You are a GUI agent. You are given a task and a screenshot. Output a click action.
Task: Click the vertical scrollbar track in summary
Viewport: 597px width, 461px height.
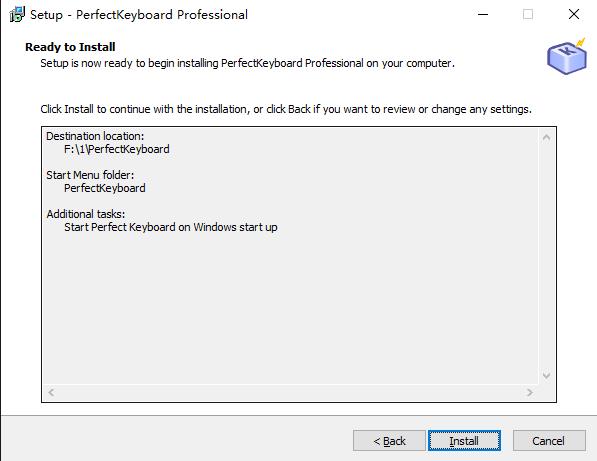tap(546, 257)
